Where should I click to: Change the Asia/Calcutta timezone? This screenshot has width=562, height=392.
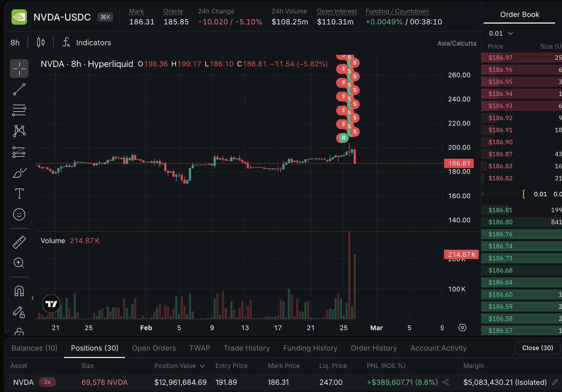pos(457,43)
